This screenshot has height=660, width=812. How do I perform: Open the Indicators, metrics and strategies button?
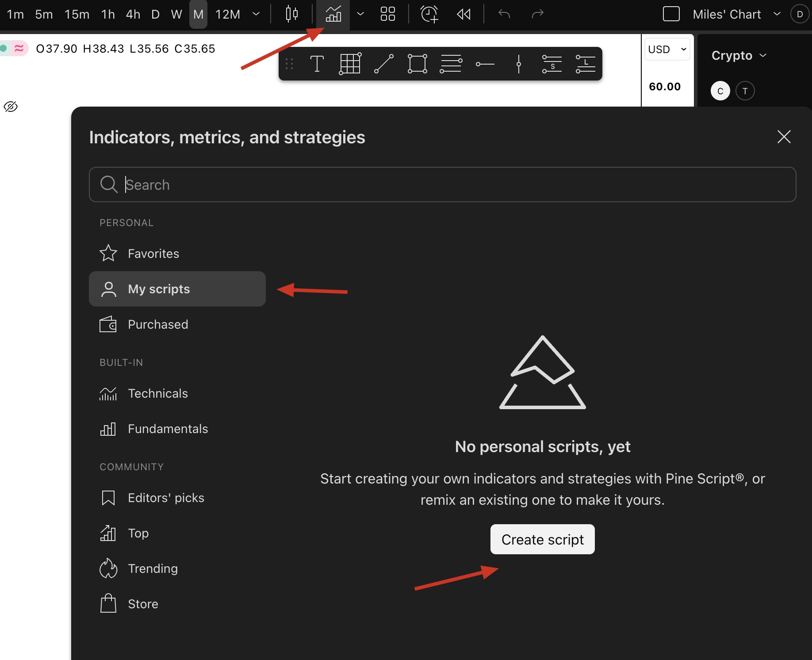[333, 14]
